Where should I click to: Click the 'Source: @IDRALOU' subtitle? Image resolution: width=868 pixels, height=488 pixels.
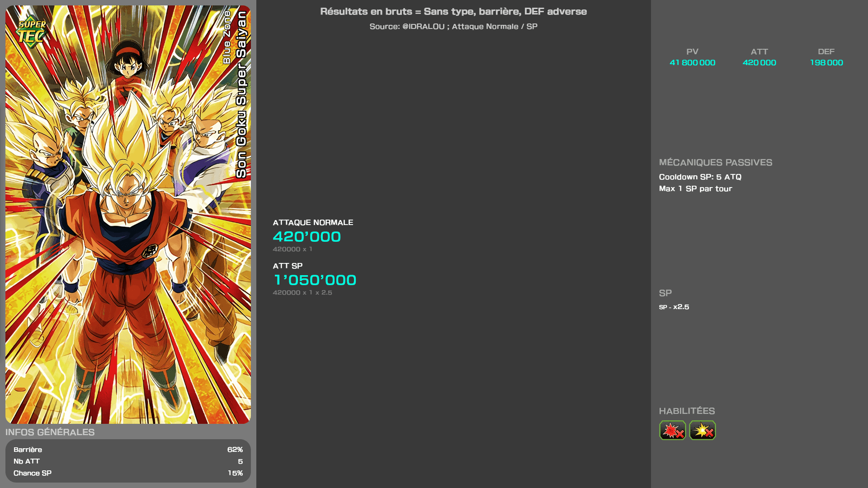453,27
